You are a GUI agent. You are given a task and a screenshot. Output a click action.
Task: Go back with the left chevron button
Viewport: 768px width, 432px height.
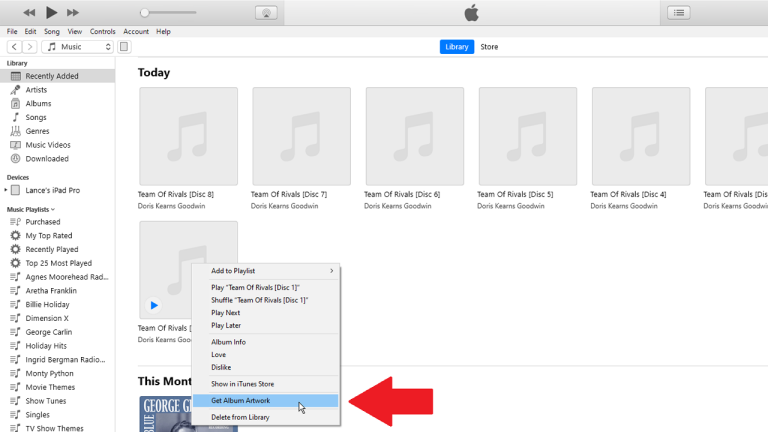tap(14, 47)
